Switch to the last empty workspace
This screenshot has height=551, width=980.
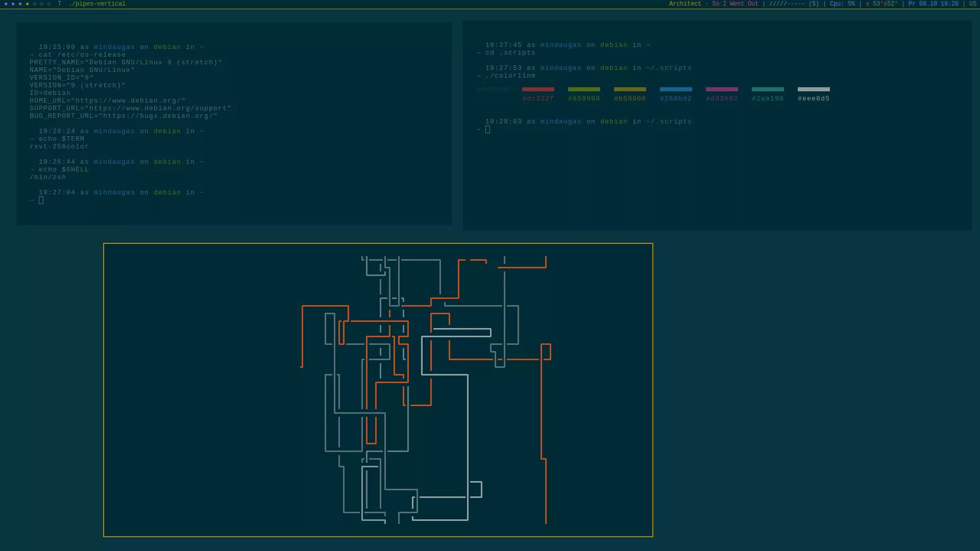pyautogui.click(x=48, y=4)
